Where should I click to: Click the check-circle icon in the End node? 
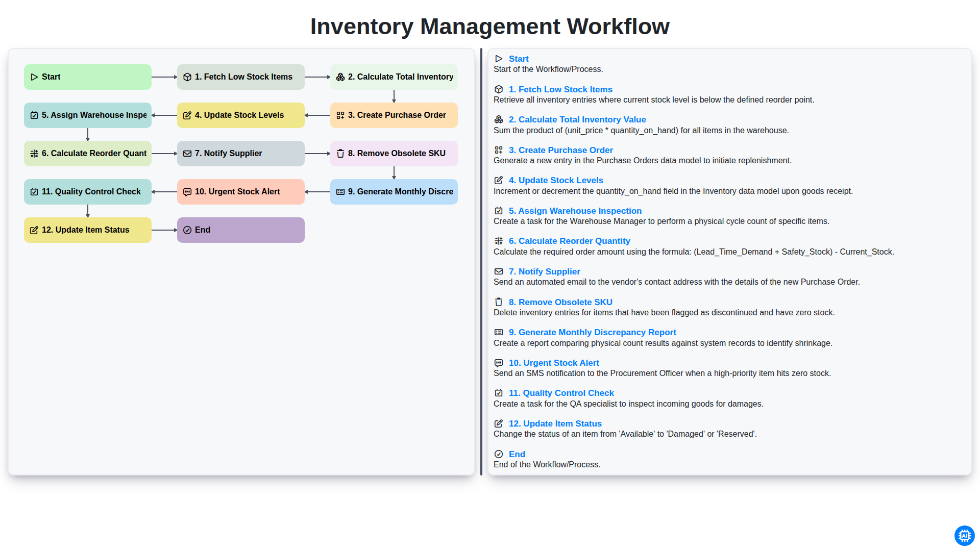(x=187, y=230)
